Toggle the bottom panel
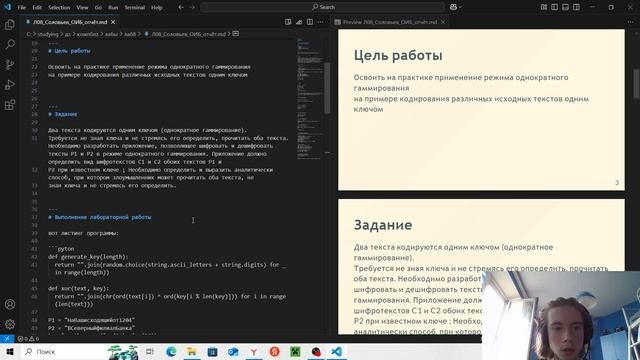640x360 pixels. [x=565, y=7]
